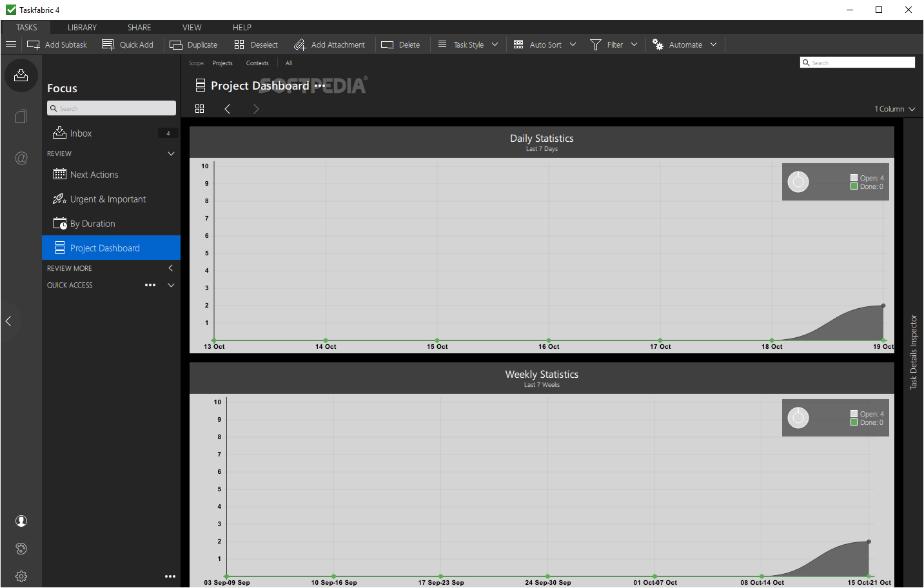Select Project Dashboard in sidebar
Viewport: 924px width, 588px height.
[111, 248]
